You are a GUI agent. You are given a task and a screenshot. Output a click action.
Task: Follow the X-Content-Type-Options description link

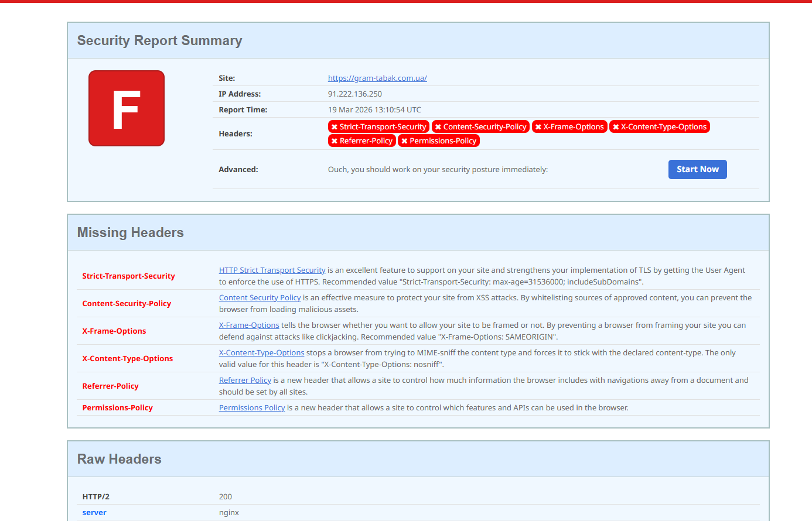pyautogui.click(x=261, y=352)
